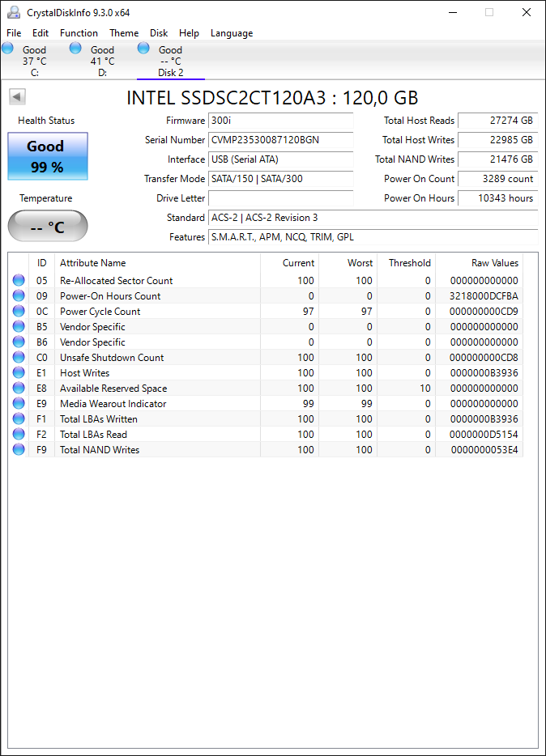Viewport: 546px width, 756px height.
Task: Click the Firmware field showing 300i
Action: pyautogui.click(x=281, y=121)
